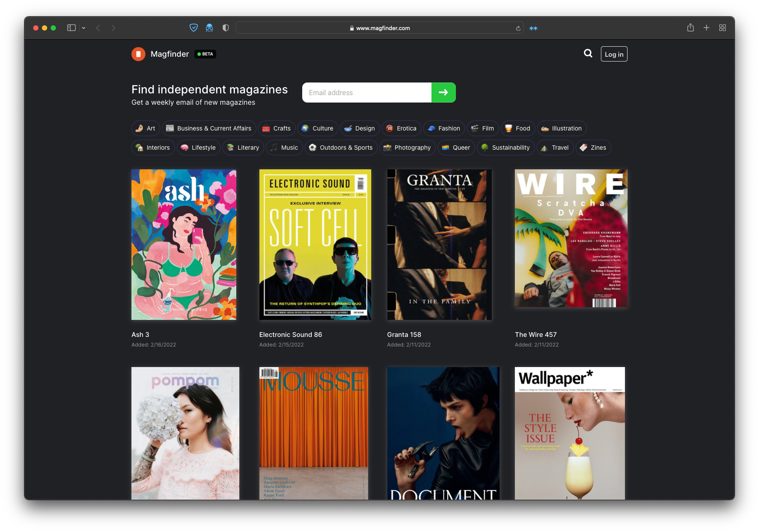
Task: Open the Zines category tag
Action: [593, 148]
